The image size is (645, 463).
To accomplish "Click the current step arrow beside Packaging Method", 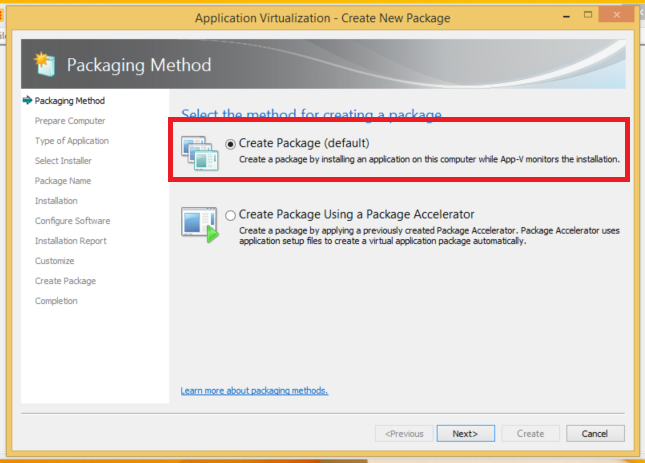I will (26, 101).
